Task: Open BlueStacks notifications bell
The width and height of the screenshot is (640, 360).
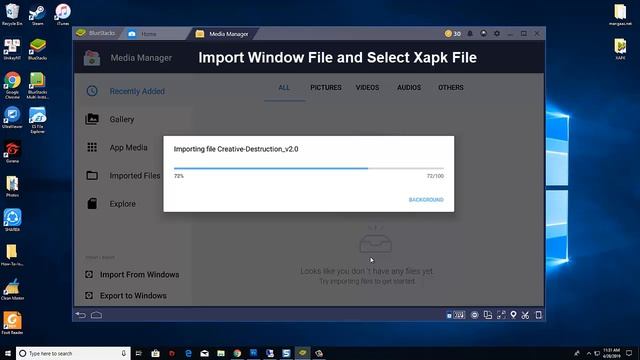Action: click(470, 33)
